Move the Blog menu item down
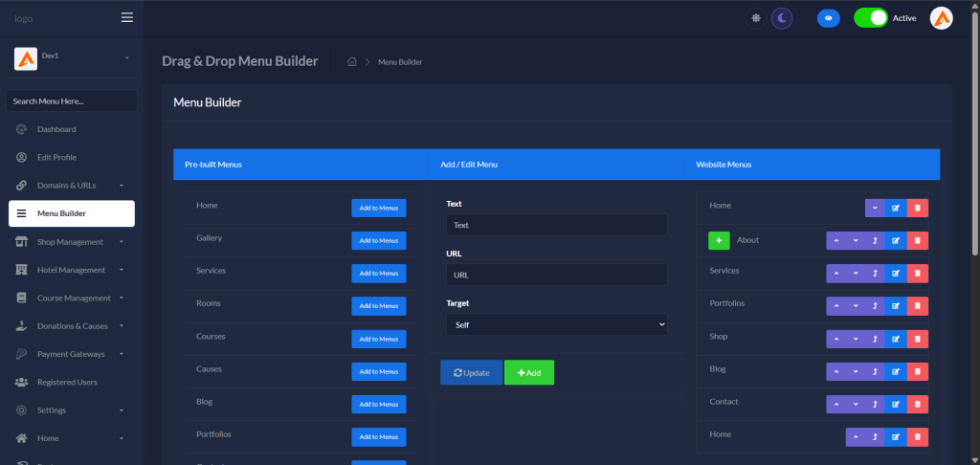Screen dimensions: 980x465 click(856, 371)
